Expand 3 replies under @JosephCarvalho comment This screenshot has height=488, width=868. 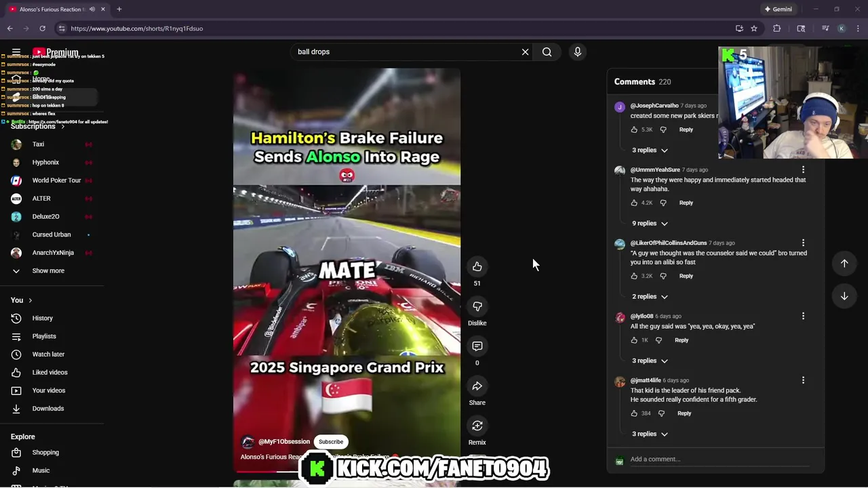tap(650, 150)
